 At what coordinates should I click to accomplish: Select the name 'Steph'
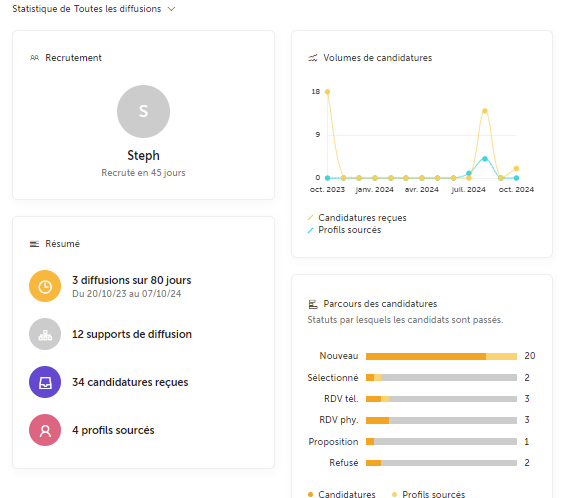143,155
